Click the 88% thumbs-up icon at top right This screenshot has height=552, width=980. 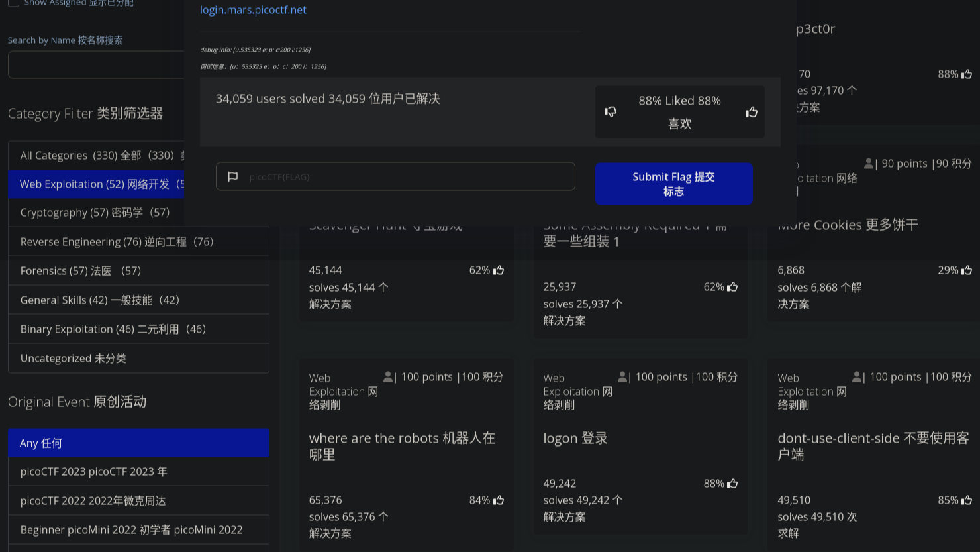coord(967,74)
